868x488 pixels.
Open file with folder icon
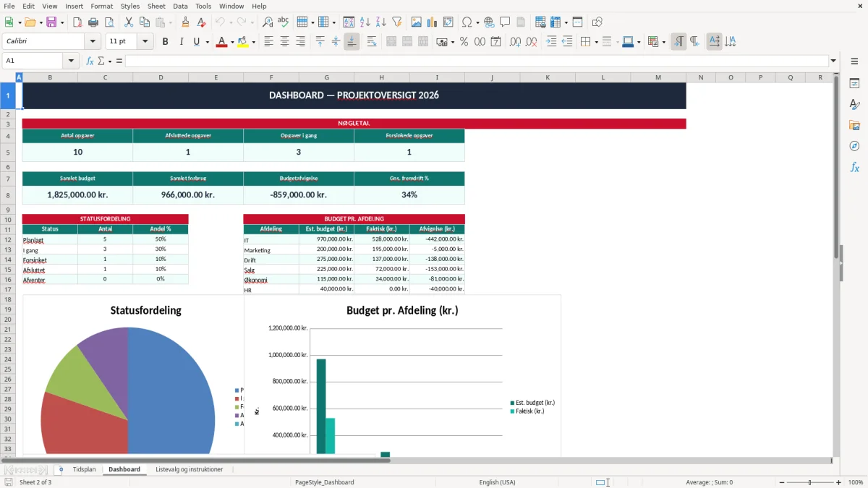point(30,22)
